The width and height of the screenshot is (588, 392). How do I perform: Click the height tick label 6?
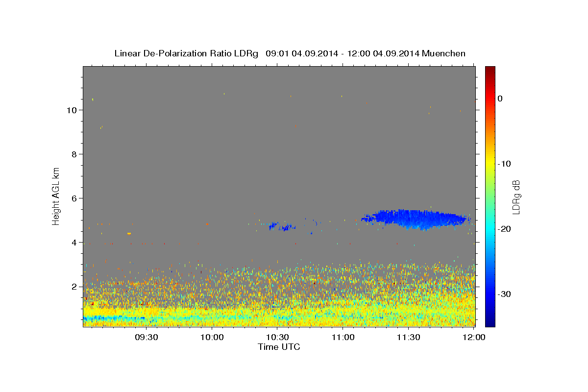[73, 198]
